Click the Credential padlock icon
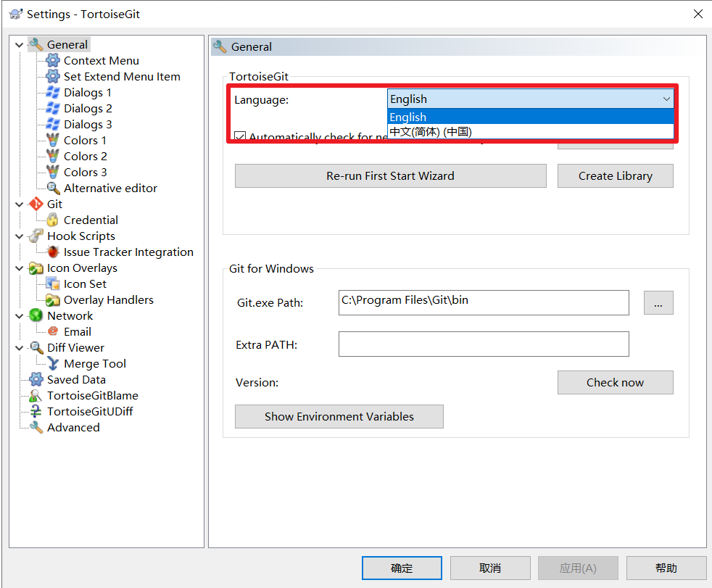712x588 pixels. tap(53, 220)
